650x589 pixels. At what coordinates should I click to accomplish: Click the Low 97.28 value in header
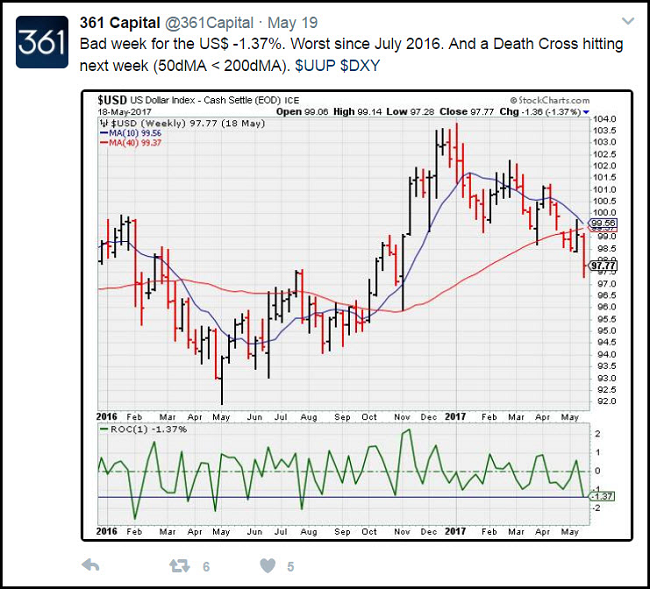410,112
